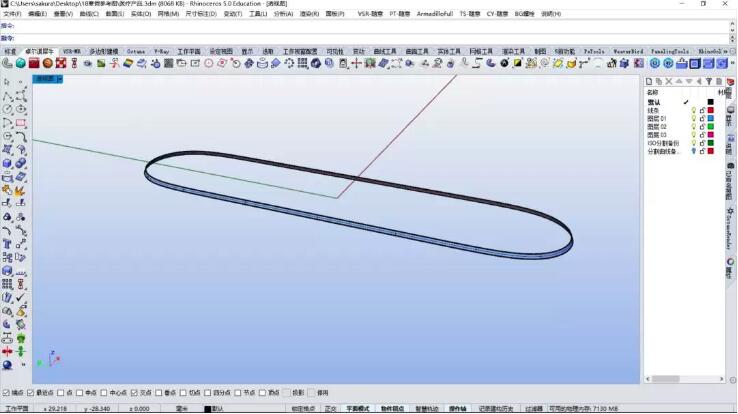Switch to the V-Ray toolbar tab
The height and width of the screenshot is (414, 738).
click(161, 52)
